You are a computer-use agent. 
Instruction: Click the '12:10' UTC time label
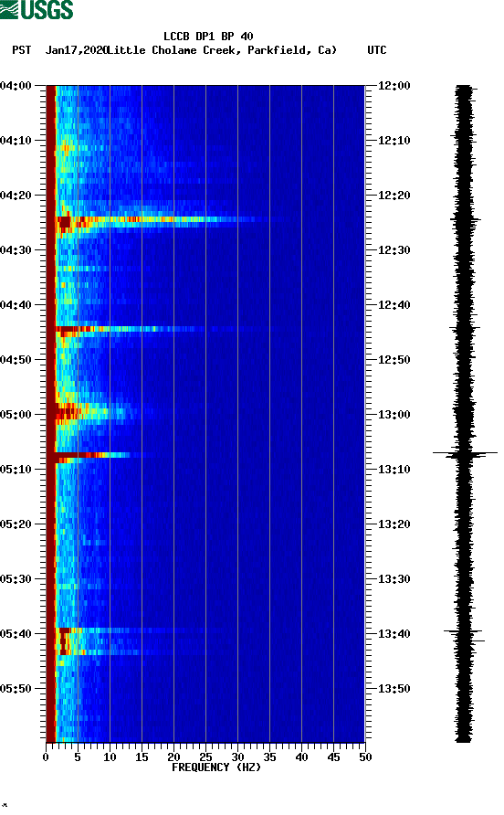(x=394, y=141)
